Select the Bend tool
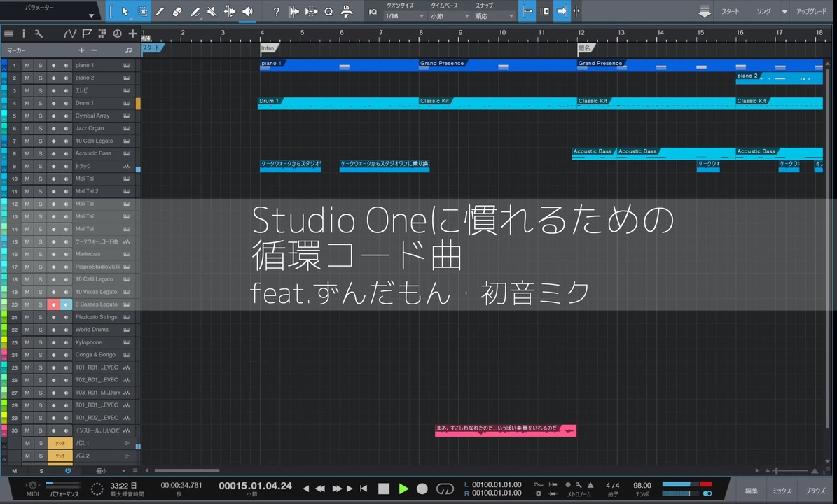This screenshot has height=504, width=837. coord(230,11)
